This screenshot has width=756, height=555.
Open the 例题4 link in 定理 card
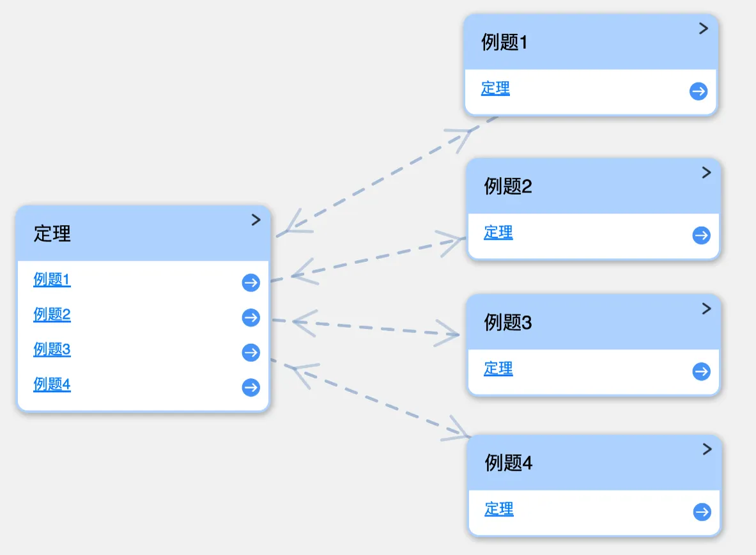coord(52,384)
